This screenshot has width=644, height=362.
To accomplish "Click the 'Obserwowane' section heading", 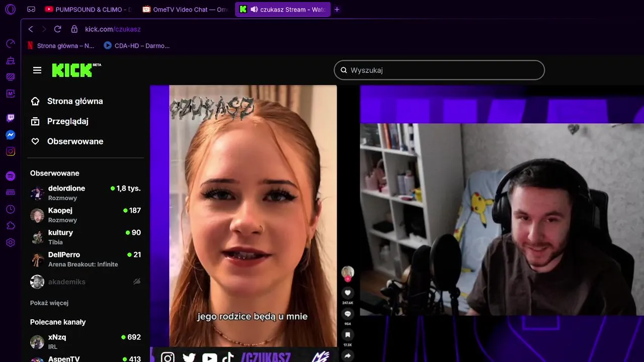I will point(55,173).
